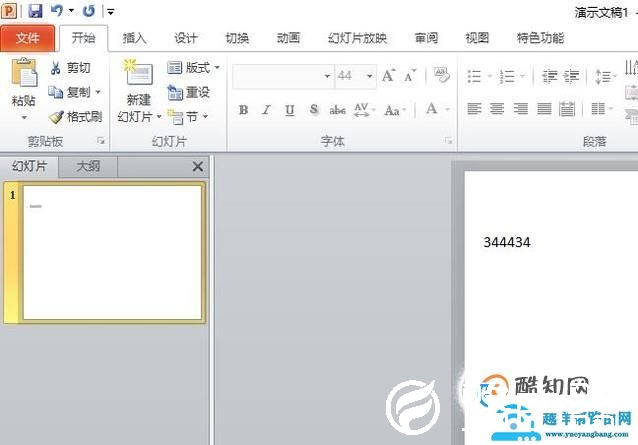638x445 pixels.
Task: Open the font size 44 dropdown
Action: (x=369, y=76)
